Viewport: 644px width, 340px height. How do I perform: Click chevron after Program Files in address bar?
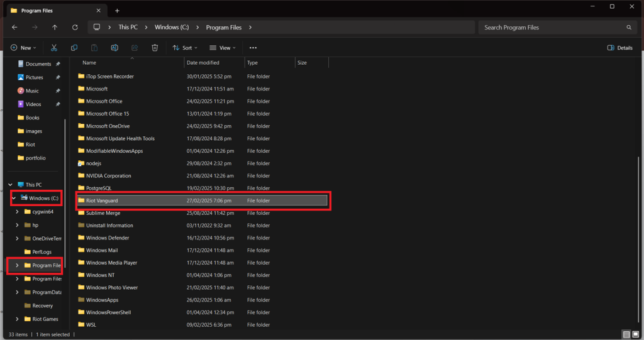pyautogui.click(x=250, y=28)
